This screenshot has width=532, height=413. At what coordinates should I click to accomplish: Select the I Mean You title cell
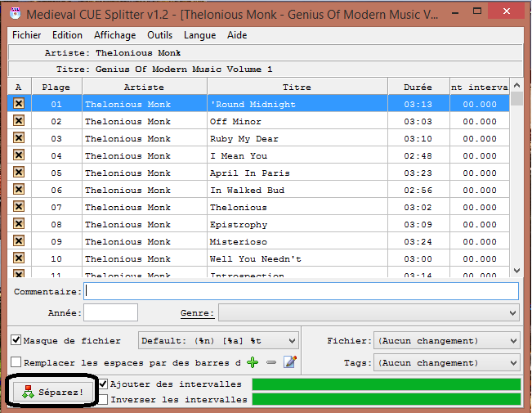[x=297, y=155]
